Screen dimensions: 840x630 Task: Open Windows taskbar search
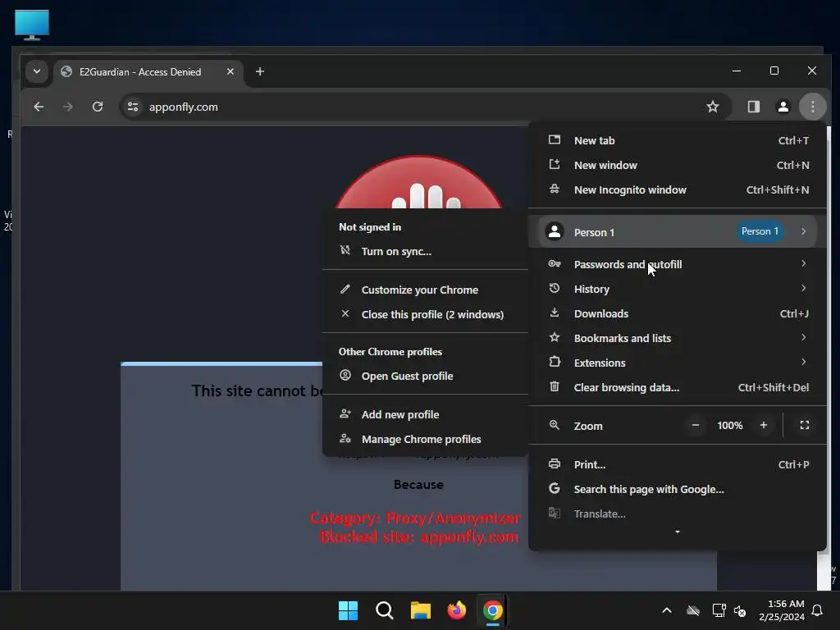(x=384, y=610)
